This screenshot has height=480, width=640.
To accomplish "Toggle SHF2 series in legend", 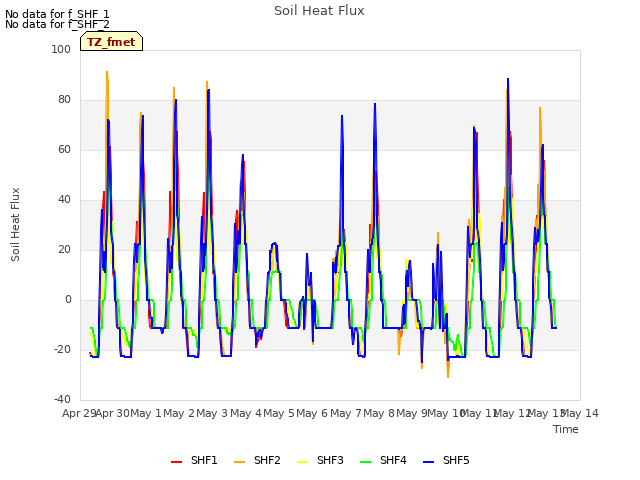I will [x=257, y=460].
